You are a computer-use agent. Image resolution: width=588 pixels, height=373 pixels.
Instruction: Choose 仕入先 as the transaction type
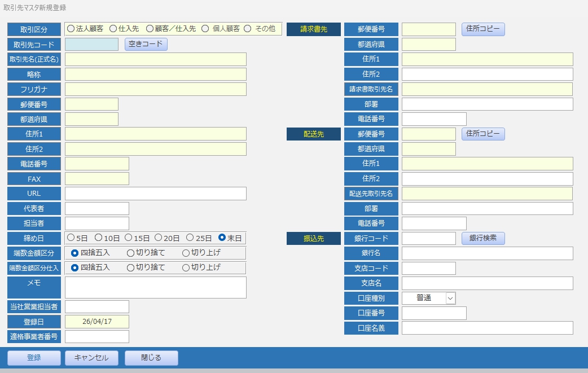pos(113,29)
